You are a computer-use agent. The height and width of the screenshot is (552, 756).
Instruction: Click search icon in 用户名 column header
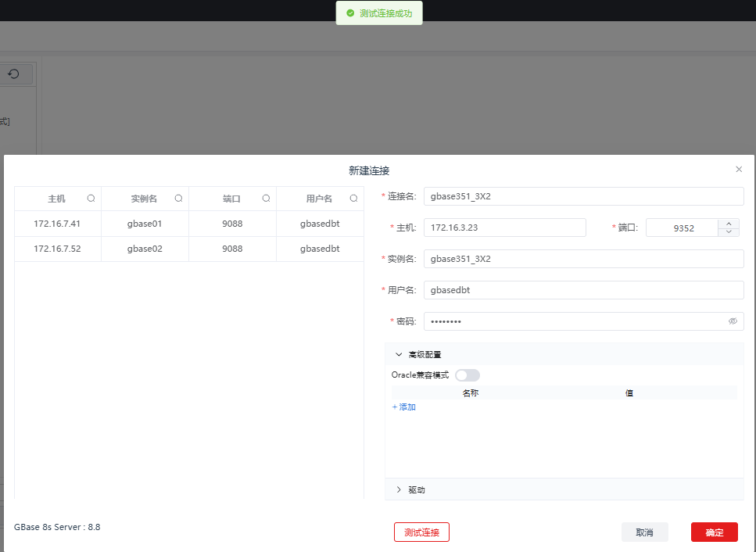353,199
